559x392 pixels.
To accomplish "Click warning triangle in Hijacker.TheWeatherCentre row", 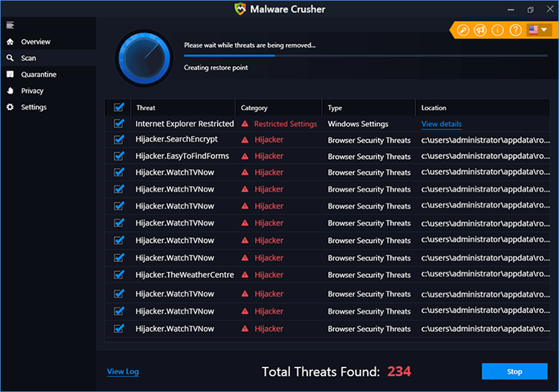I will click(x=245, y=275).
